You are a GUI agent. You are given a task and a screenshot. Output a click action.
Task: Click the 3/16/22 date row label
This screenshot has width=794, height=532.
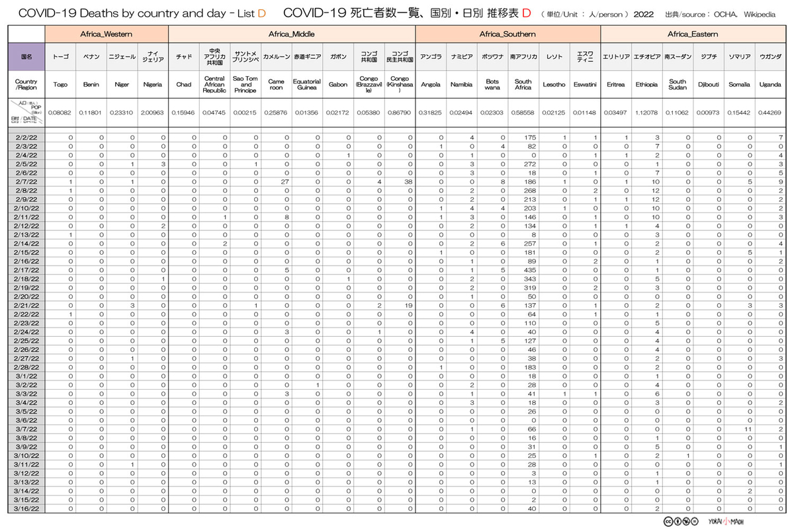(x=26, y=508)
